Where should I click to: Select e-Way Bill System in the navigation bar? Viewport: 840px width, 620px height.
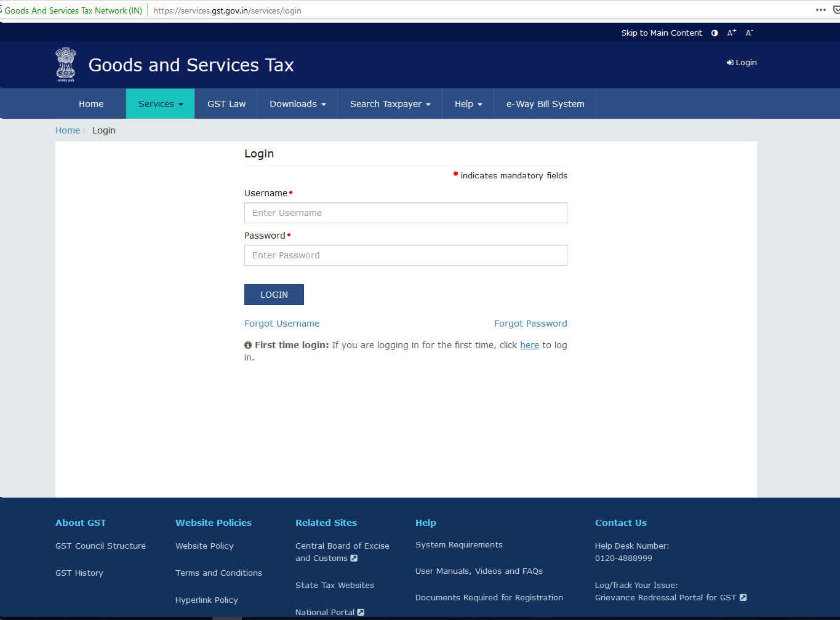coord(544,103)
